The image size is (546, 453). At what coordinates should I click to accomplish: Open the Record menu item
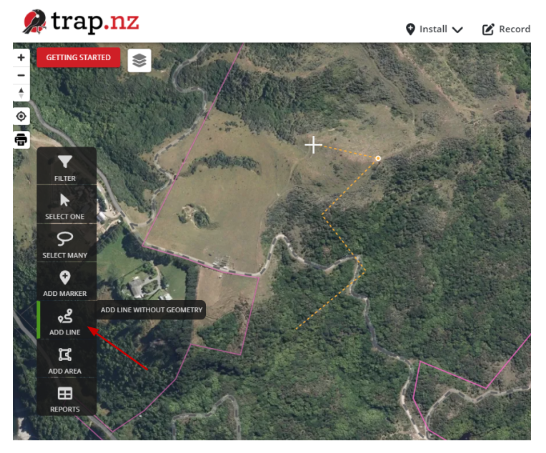(506, 29)
